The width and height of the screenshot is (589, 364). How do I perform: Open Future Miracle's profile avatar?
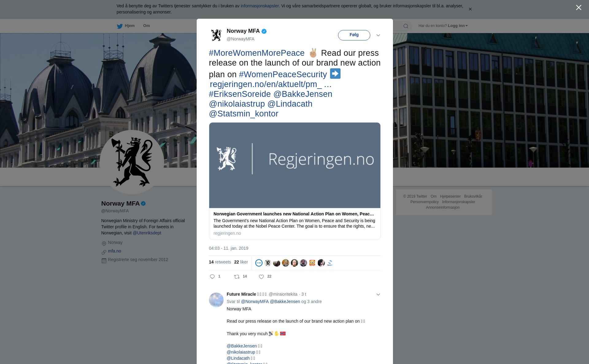click(x=216, y=300)
